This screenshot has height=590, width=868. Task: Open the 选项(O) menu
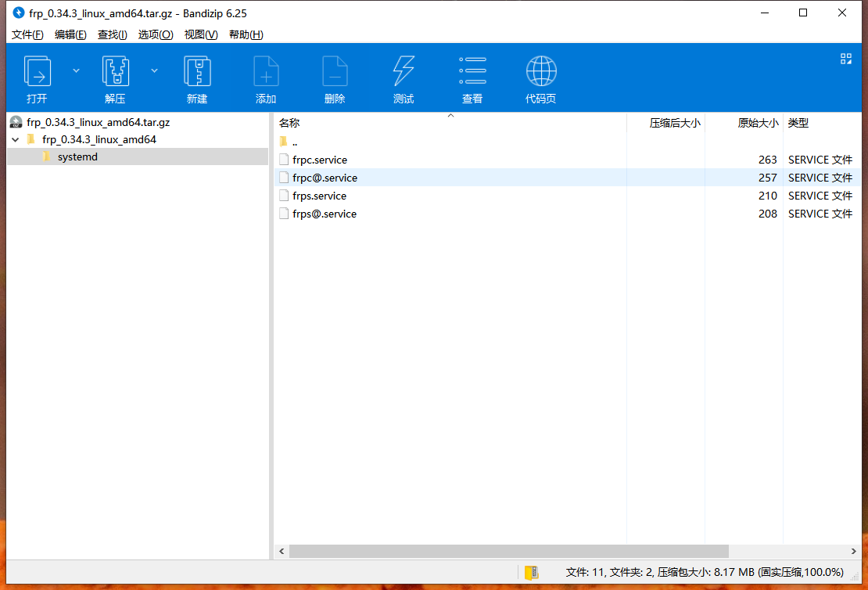click(x=155, y=34)
